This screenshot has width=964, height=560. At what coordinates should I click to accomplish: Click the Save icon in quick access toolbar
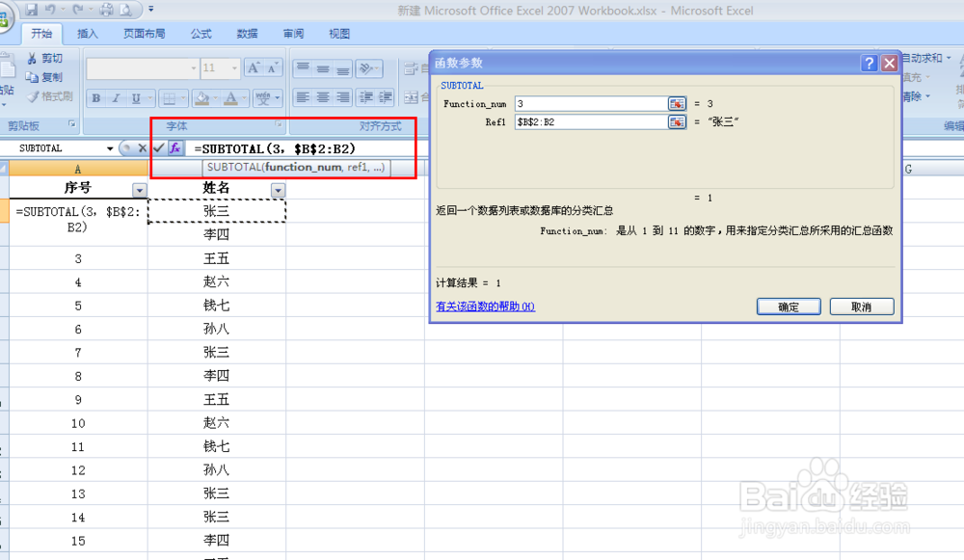32,10
